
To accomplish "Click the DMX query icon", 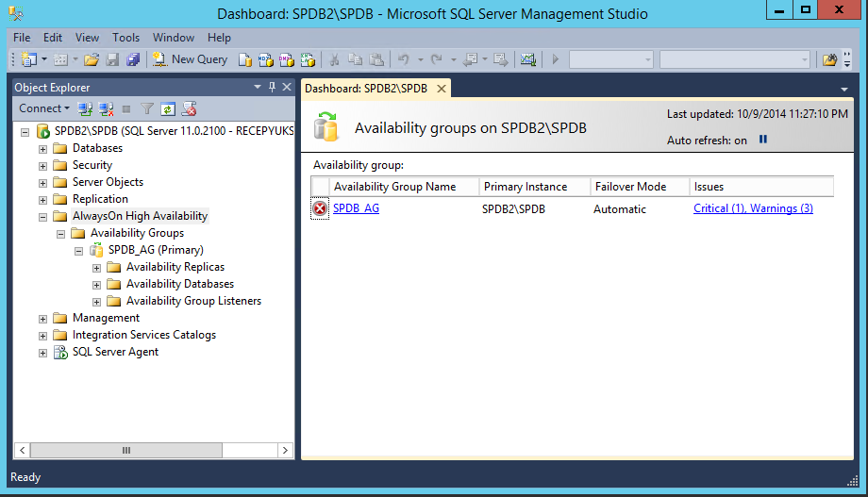I will tap(287, 59).
